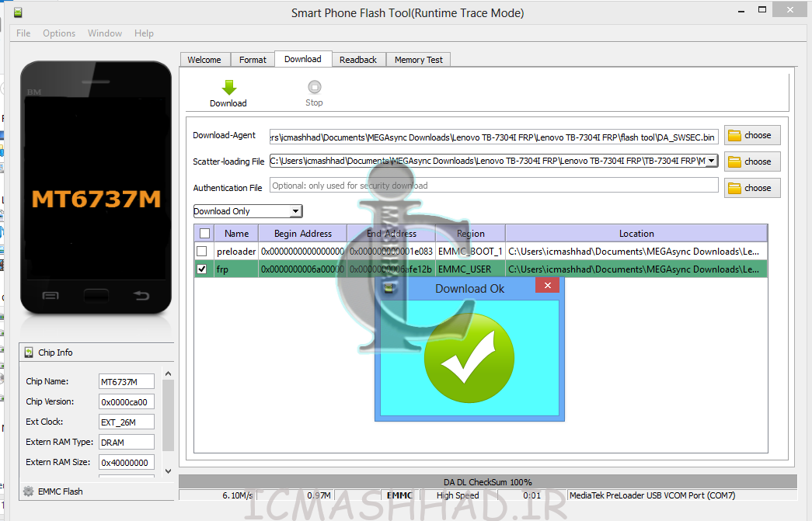Toggle the select-all checkbox in table header

[x=204, y=234]
